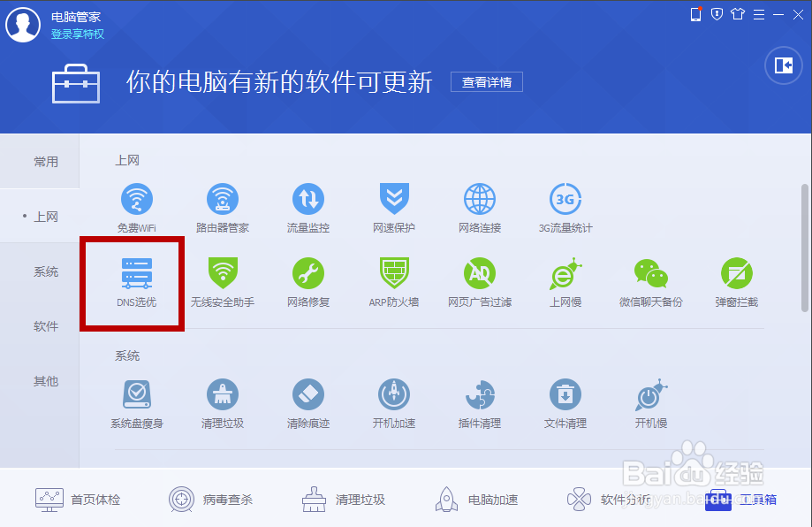Open 无线安全助手 wireless security helper
This screenshot has height=527, width=812.
223,282
